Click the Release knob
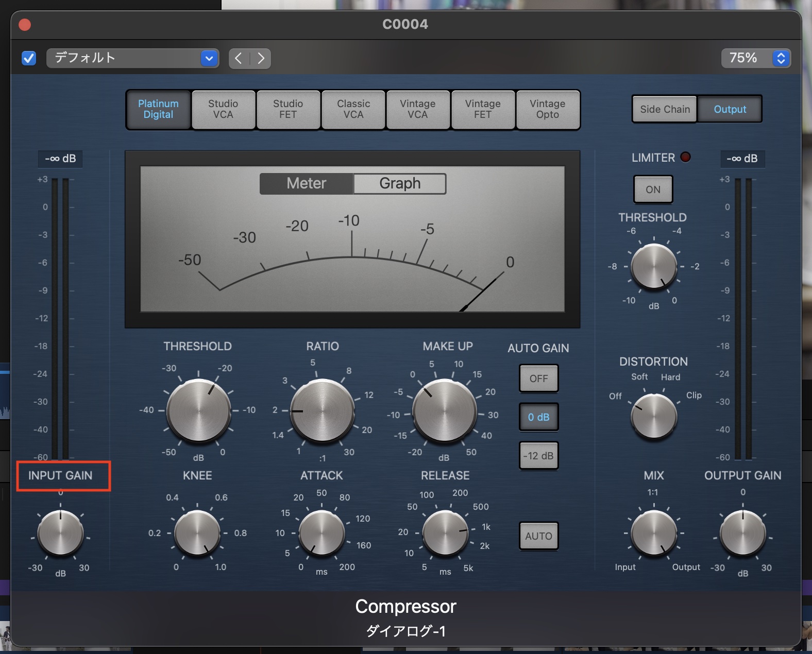 (445, 533)
